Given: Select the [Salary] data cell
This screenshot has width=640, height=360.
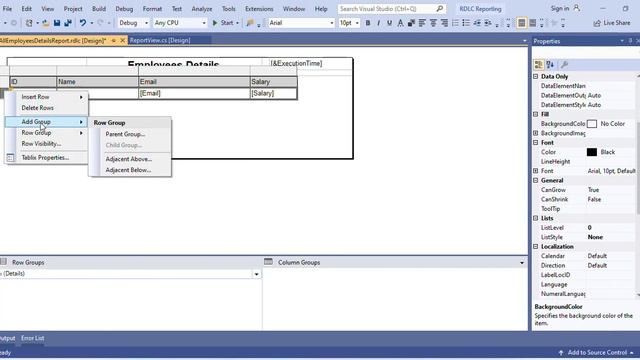Looking at the screenshot, I should coord(273,93).
